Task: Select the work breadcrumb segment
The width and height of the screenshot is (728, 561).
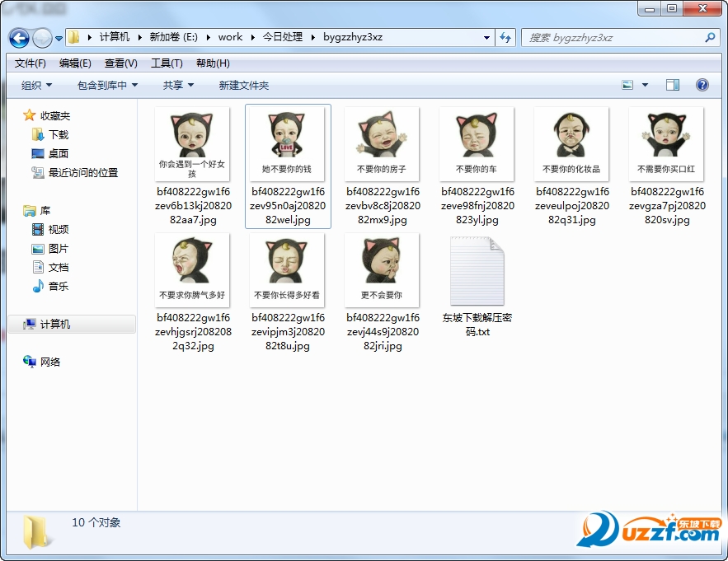Action: [x=230, y=37]
